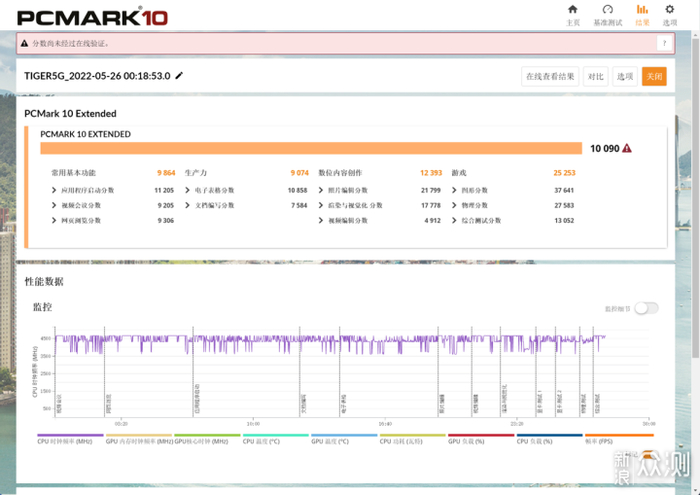Click the 生产力 score 9 074
700x495 pixels.
(x=299, y=173)
